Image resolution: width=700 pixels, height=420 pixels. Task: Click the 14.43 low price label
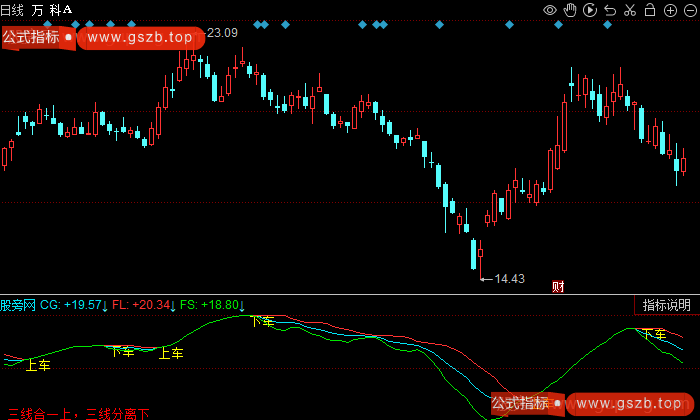click(x=510, y=278)
